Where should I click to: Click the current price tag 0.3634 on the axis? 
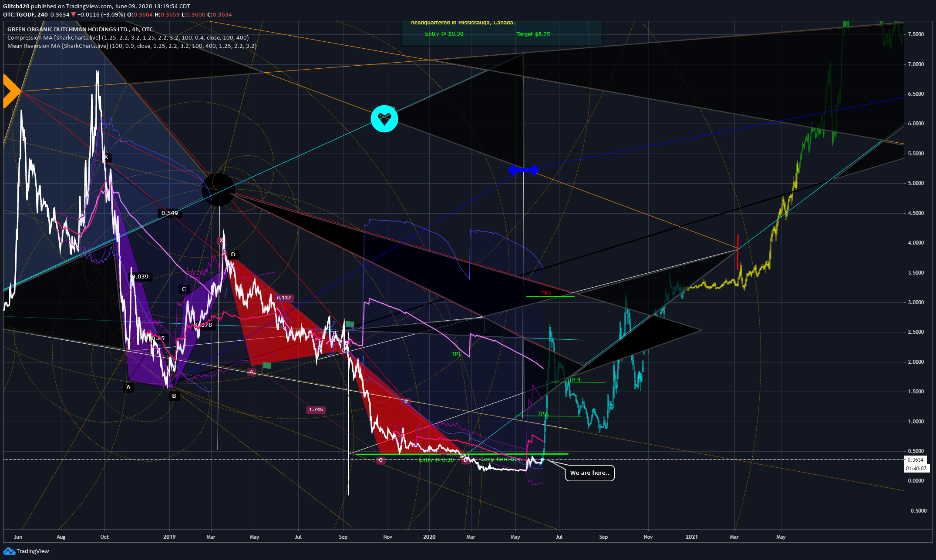[x=916, y=460]
